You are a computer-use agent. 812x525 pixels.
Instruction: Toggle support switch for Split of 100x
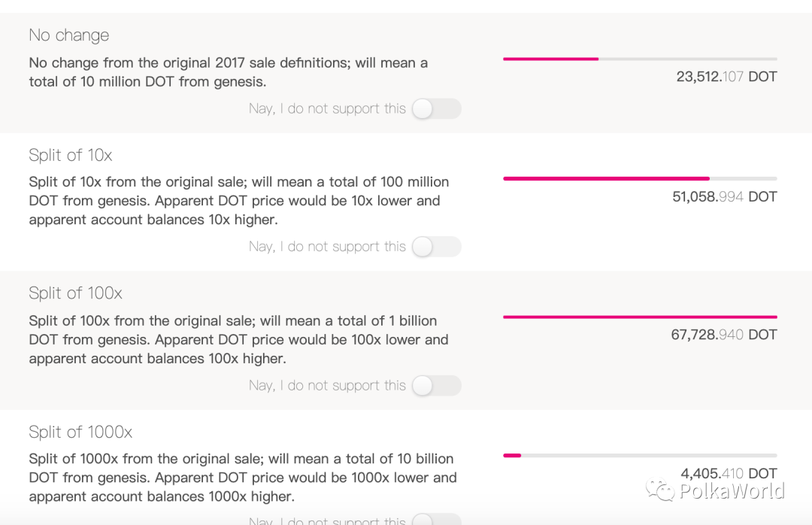pyautogui.click(x=436, y=386)
